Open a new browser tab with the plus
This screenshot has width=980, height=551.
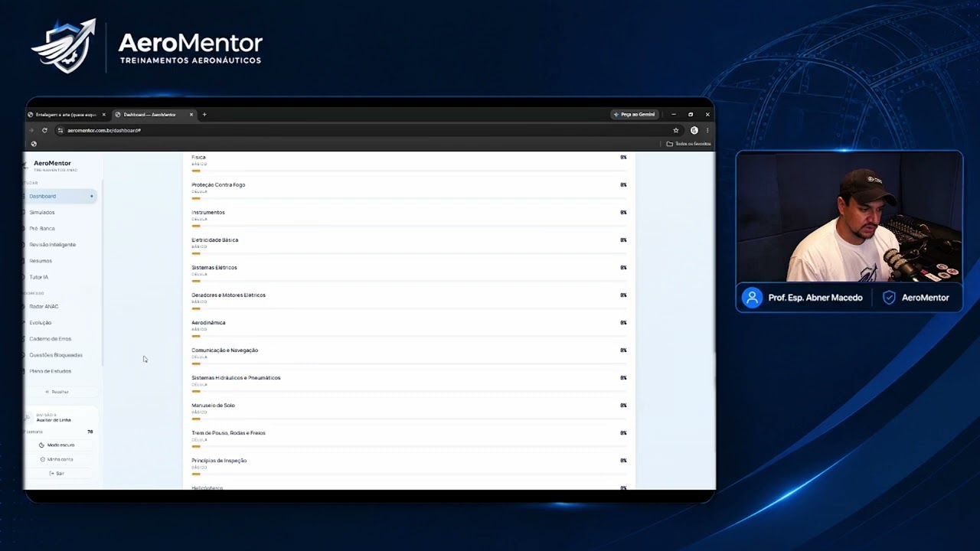204,115
